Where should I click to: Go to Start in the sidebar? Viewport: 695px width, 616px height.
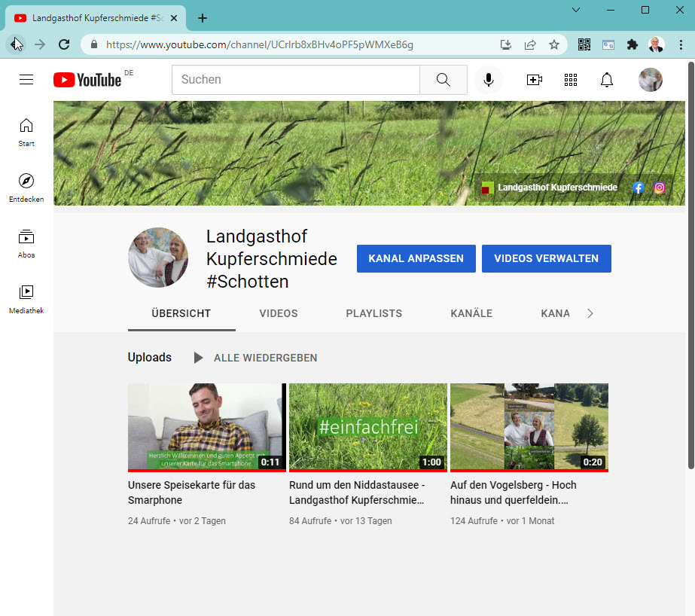[26, 132]
